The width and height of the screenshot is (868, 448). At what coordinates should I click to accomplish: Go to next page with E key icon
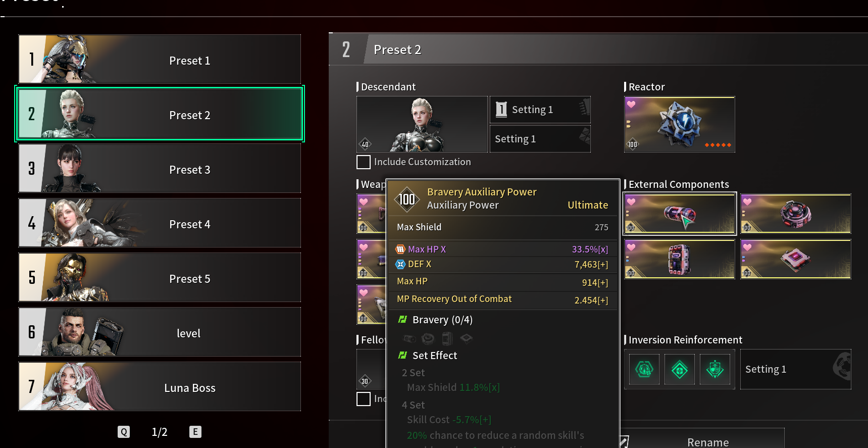[x=195, y=432]
